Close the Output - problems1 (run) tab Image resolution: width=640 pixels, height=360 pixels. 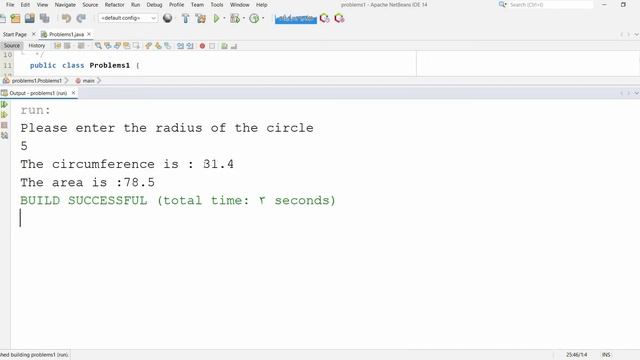click(73, 93)
